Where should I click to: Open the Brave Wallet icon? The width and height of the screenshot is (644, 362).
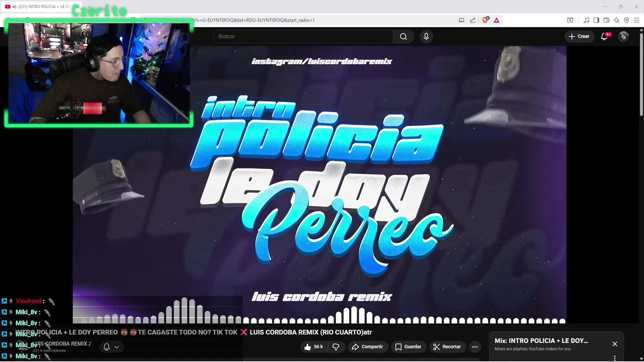[606, 20]
